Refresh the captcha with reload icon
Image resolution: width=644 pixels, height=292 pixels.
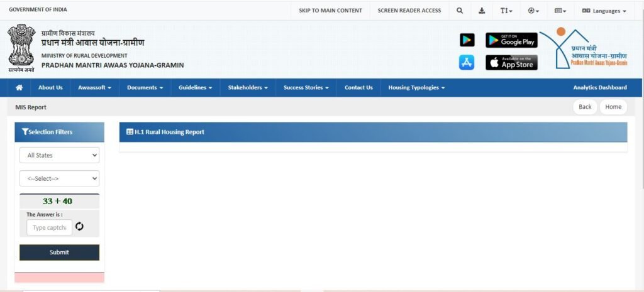coord(79,227)
